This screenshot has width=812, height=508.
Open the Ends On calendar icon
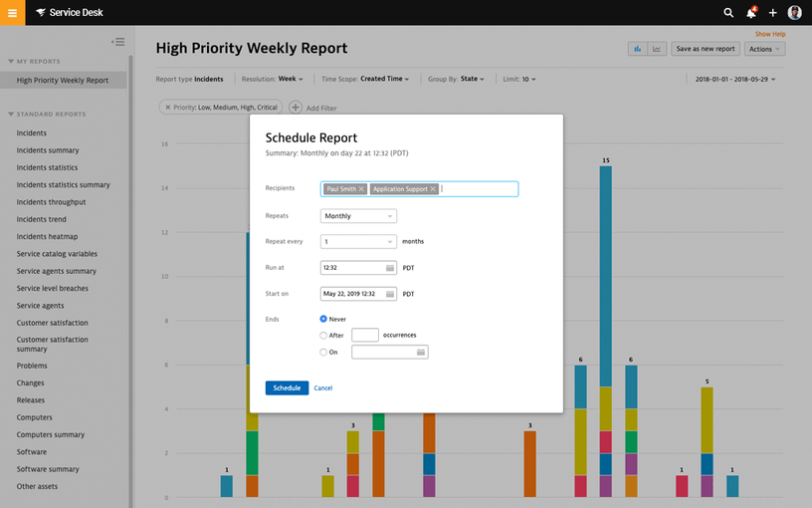coord(421,352)
